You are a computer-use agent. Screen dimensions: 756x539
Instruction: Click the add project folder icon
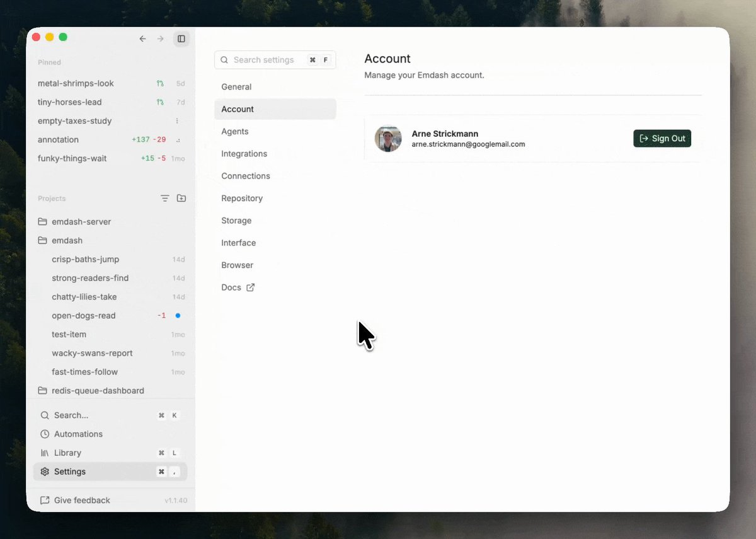point(181,198)
